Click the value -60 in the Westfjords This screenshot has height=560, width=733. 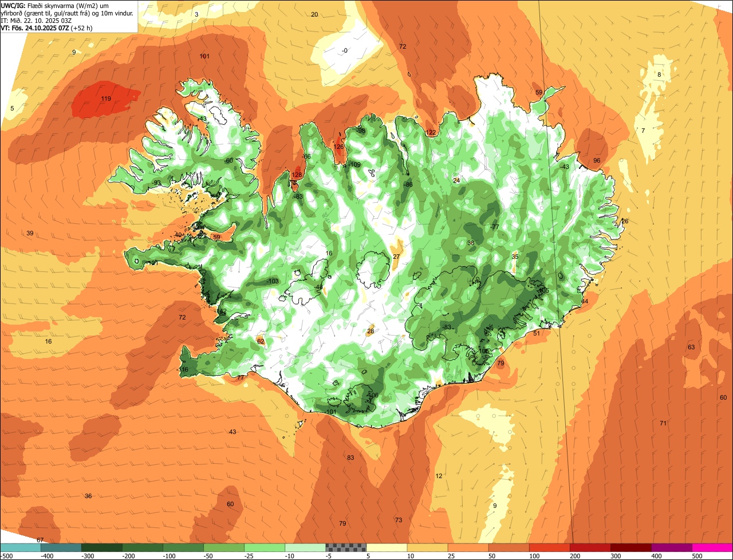point(228,160)
